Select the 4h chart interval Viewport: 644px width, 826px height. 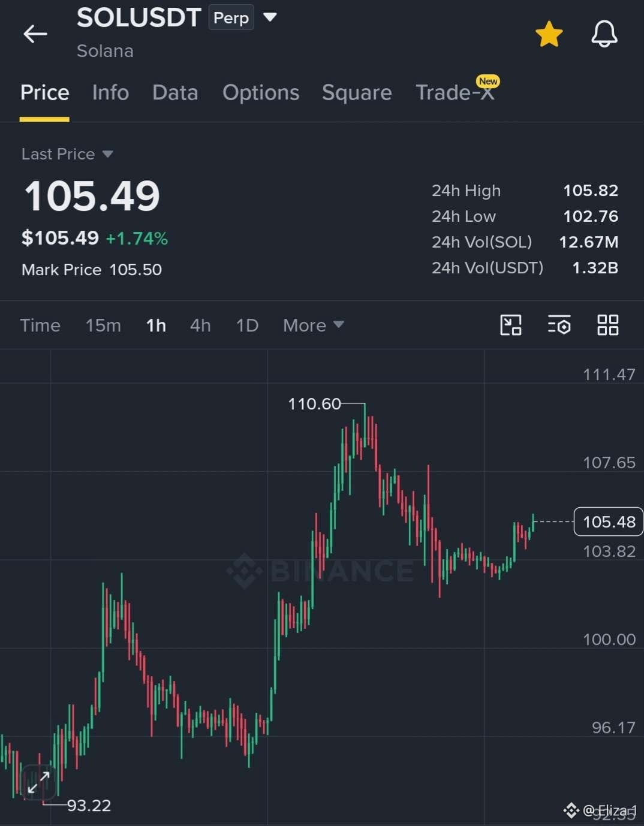pyautogui.click(x=200, y=325)
